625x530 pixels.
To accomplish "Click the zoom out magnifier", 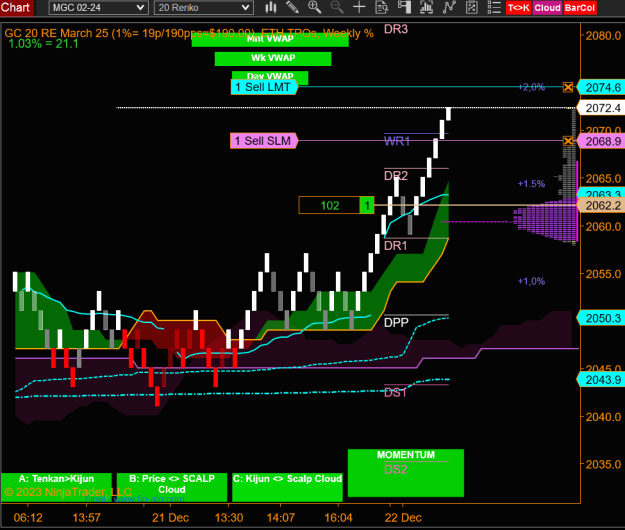I will (x=337, y=7).
